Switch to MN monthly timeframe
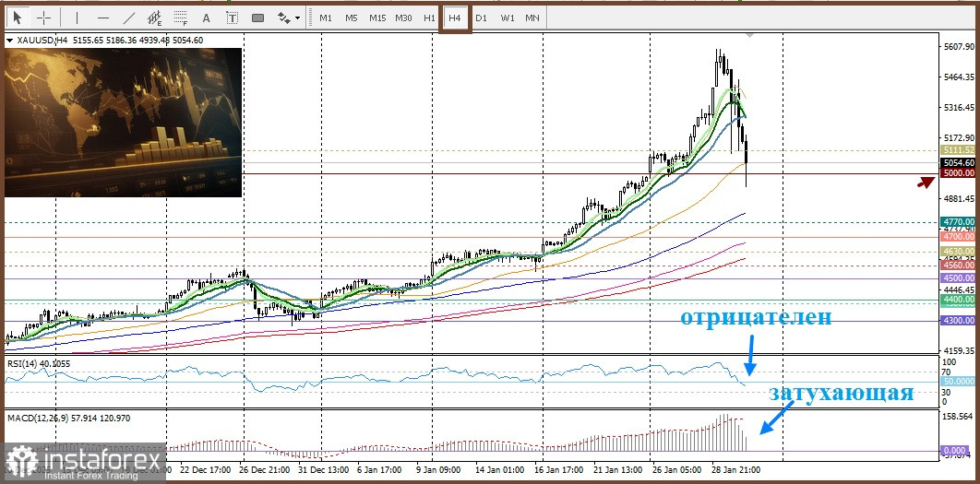The height and width of the screenshot is (484, 980). pos(532,18)
